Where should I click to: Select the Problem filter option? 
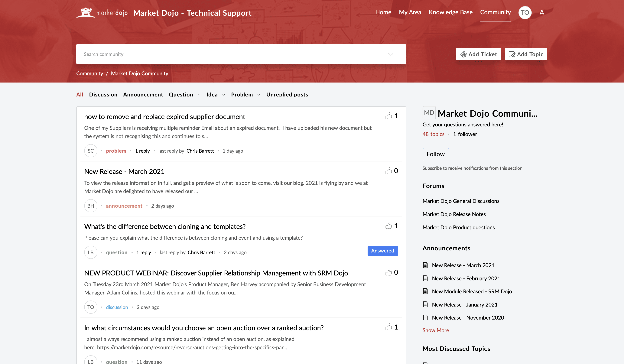242,94
